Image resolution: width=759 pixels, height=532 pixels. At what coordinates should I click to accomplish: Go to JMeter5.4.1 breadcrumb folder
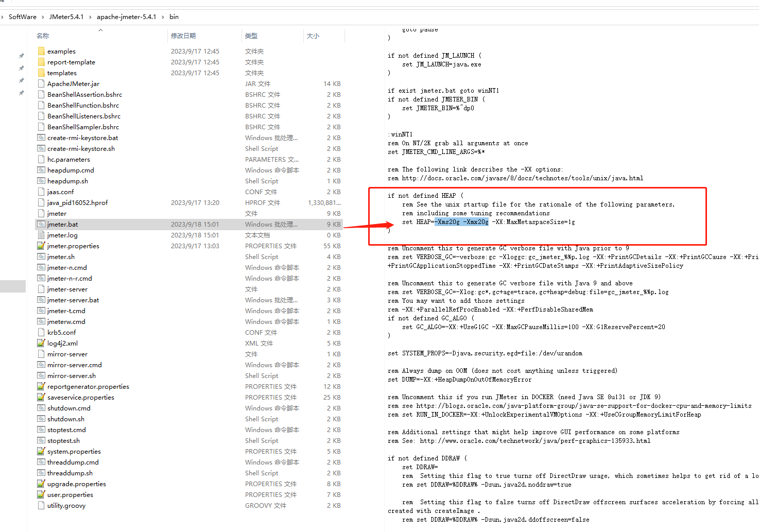point(66,17)
